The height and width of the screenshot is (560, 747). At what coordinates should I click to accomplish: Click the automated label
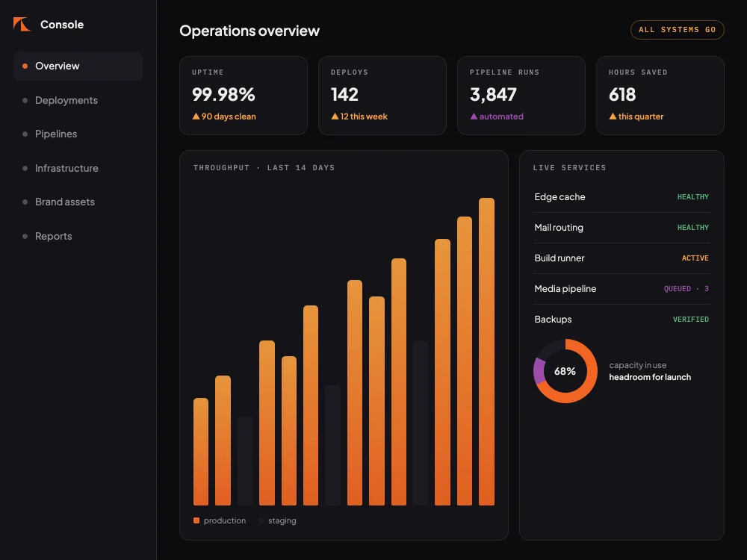501,116
